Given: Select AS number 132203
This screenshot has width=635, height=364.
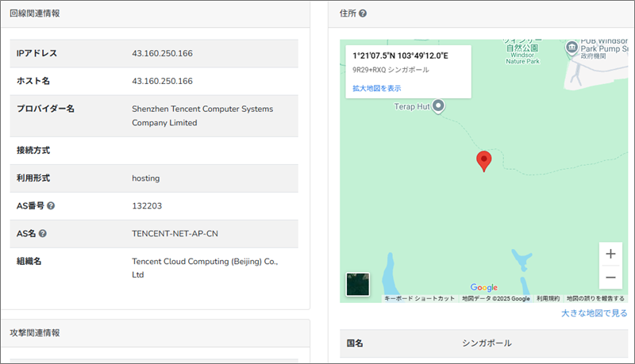Looking at the screenshot, I should click(x=147, y=206).
